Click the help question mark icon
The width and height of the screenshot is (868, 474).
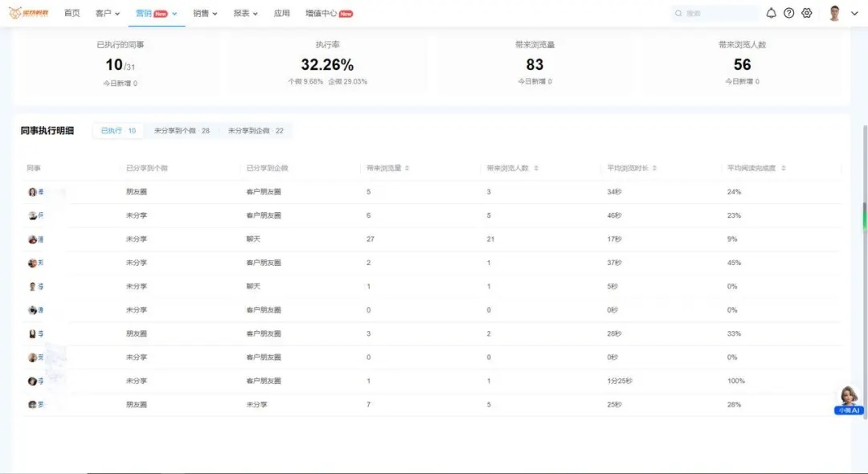click(x=788, y=14)
